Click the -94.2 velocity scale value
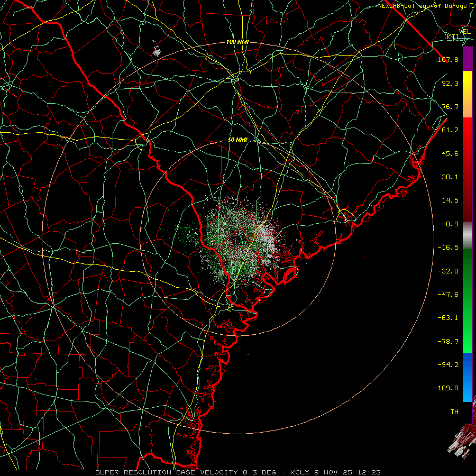The image size is (476, 476). coord(448,364)
